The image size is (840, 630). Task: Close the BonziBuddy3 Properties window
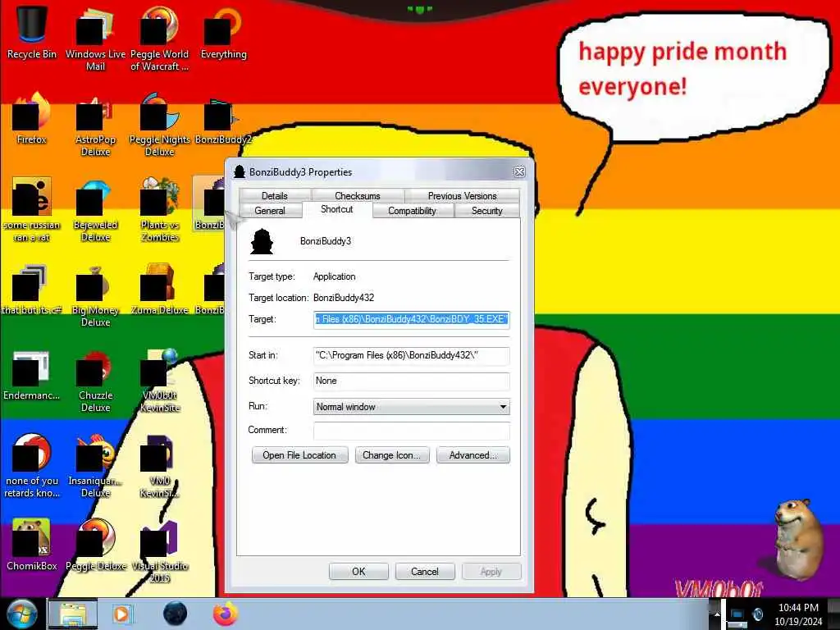coord(519,172)
